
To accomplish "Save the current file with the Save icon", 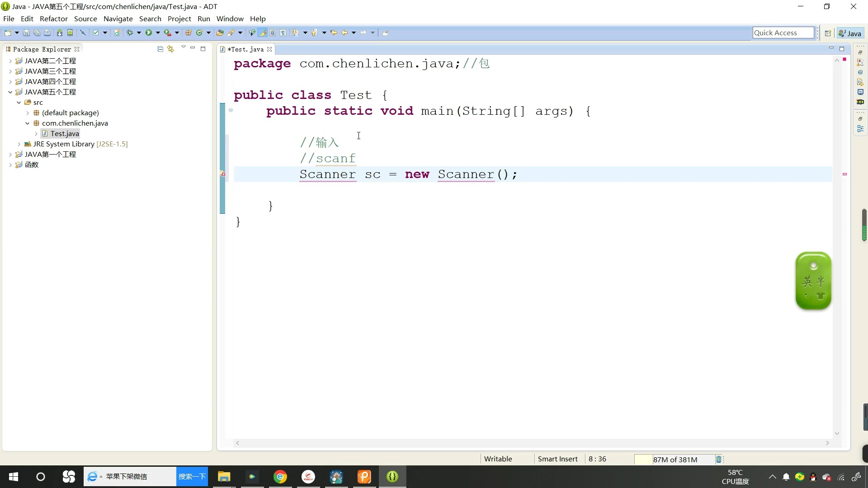I will (26, 33).
